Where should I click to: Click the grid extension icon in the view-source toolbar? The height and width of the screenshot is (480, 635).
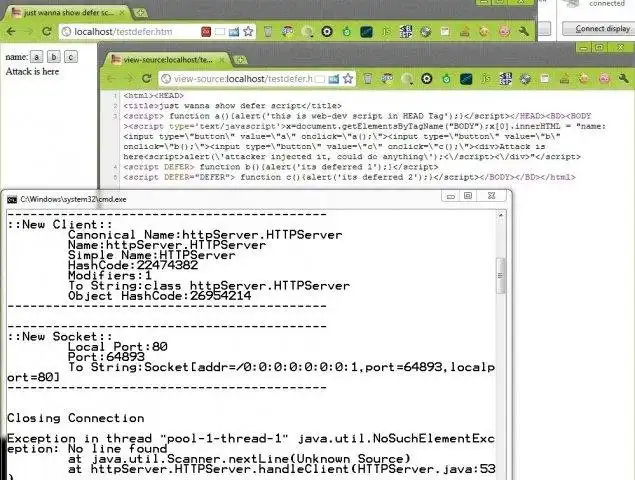(505, 79)
